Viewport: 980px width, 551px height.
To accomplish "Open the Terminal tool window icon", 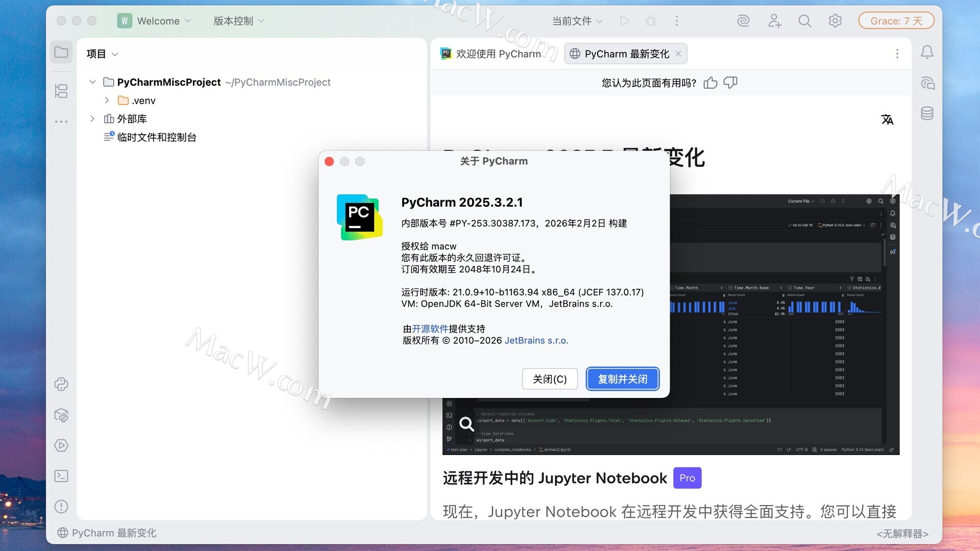I will (61, 476).
